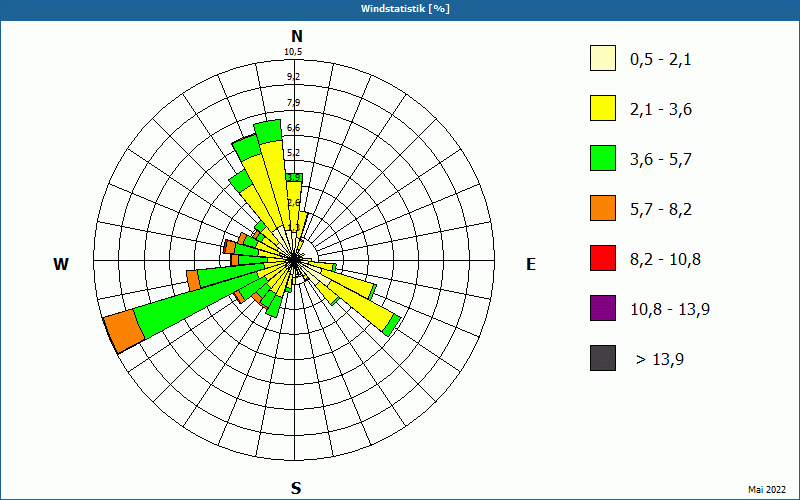The width and height of the screenshot is (800, 500).
Task: Click the N compass label
Action: click(296, 36)
